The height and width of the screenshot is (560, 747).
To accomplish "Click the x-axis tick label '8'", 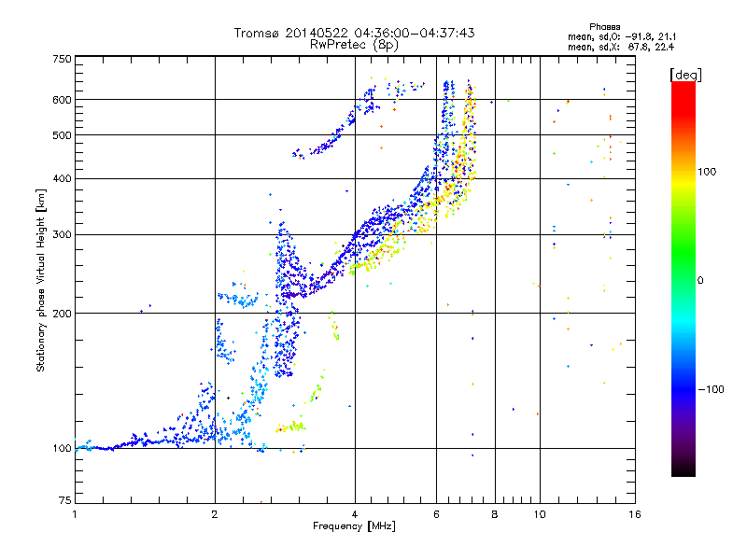I will tap(495, 514).
